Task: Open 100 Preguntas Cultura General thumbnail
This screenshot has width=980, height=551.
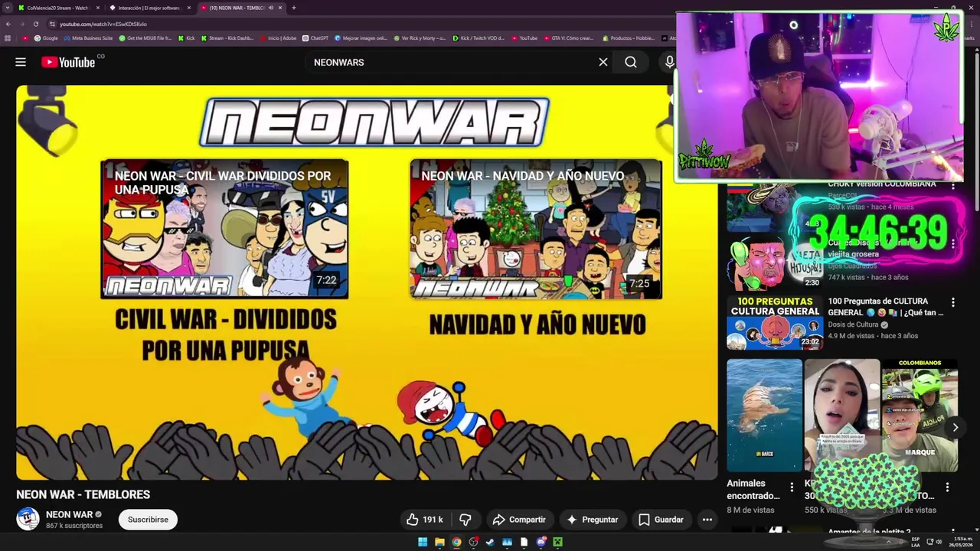Action: click(x=774, y=322)
